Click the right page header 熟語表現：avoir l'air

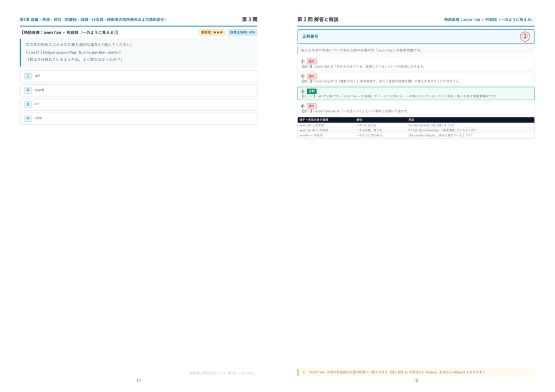click(x=489, y=20)
